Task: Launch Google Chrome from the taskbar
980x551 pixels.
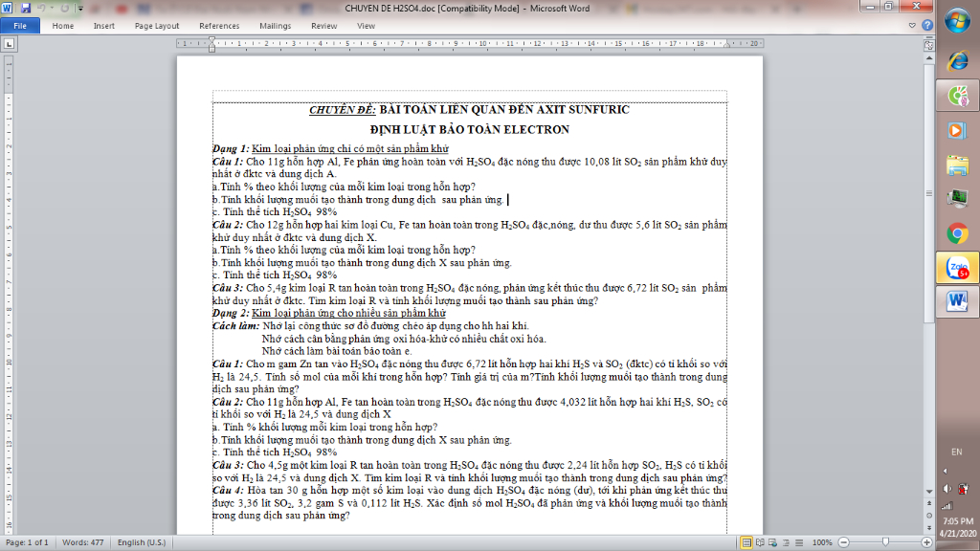Action: pos(957,233)
